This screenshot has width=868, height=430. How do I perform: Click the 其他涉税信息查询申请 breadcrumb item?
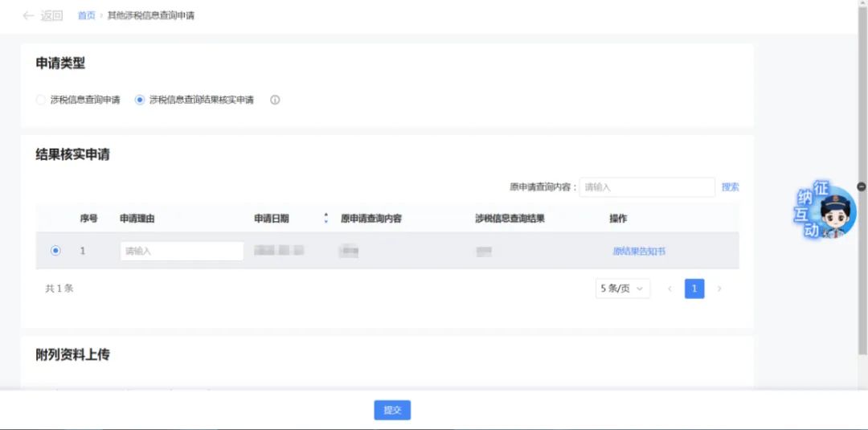point(150,15)
